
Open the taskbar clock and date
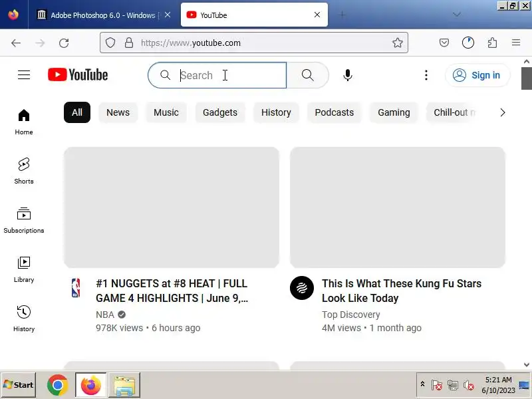coord(498,385)
